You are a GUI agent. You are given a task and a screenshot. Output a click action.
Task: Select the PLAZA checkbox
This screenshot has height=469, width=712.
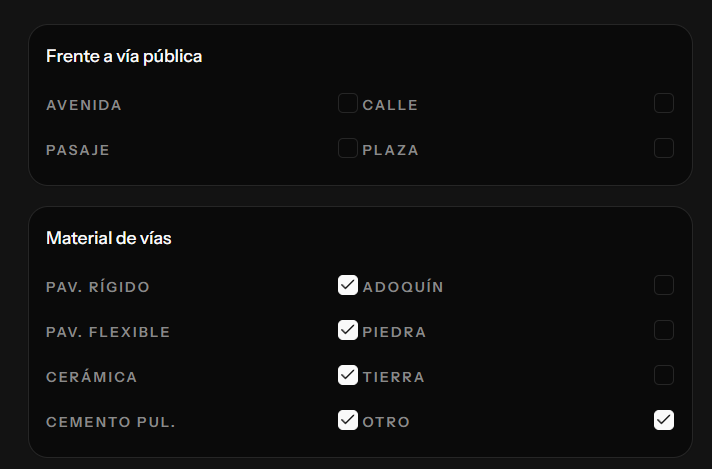tap(664, 148)
